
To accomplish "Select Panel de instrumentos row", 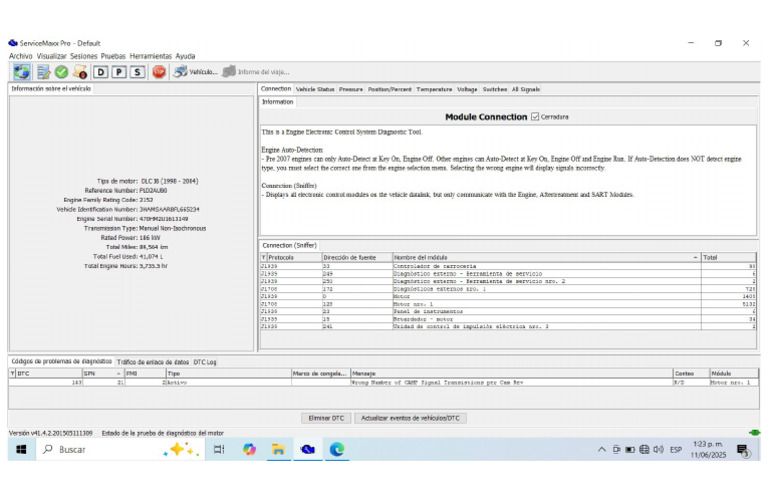I will point(508,311).
